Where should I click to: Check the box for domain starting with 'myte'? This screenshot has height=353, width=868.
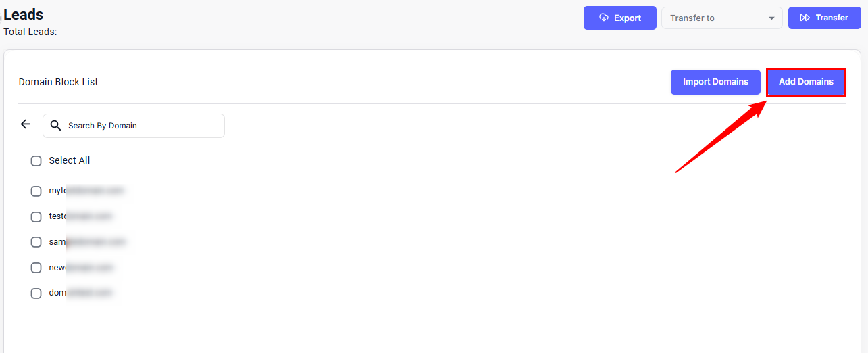point(36,191)
